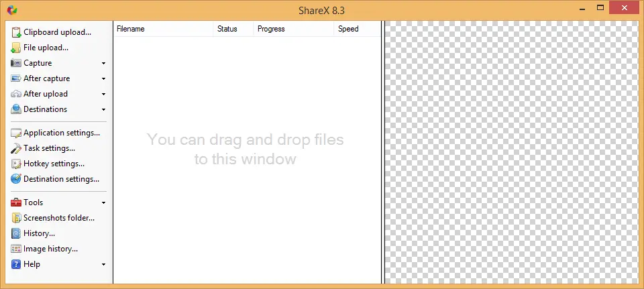Viewport: 644px width, 289px height.
Task: Open Destination settings... label
Action: coord(61,179)
